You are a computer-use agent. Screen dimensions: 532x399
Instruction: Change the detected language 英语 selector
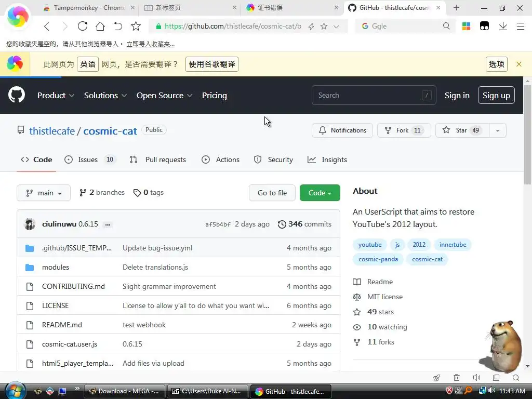pyautogui.click(x=88, y=64)
